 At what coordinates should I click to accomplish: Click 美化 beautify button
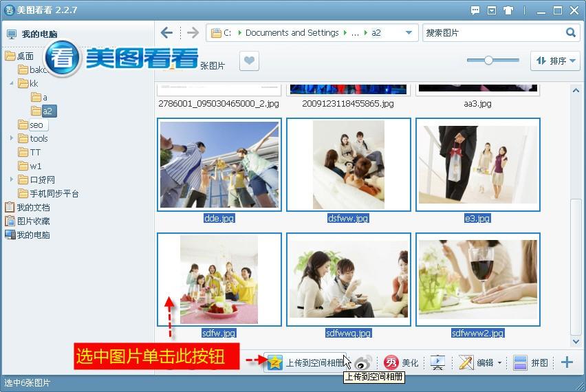pyautogui.click(x=401, y=362)
